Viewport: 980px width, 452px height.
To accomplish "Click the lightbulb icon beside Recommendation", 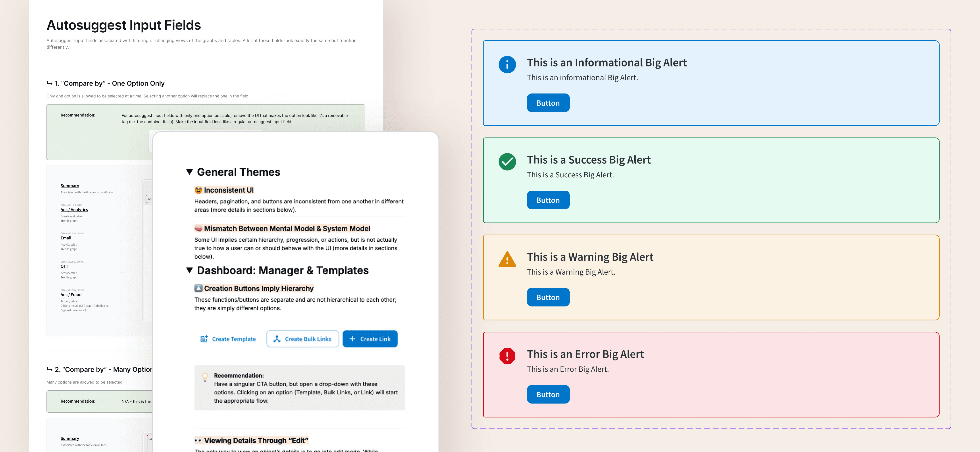I will (205, 377).
